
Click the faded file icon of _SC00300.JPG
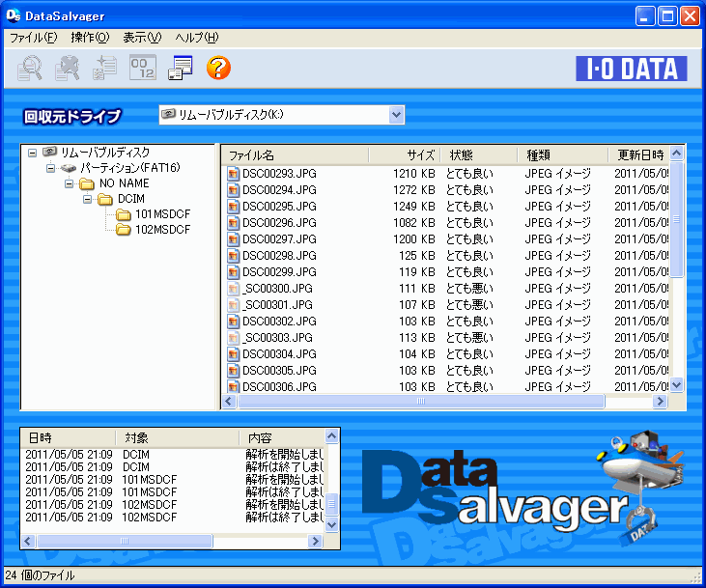point(233,289)
